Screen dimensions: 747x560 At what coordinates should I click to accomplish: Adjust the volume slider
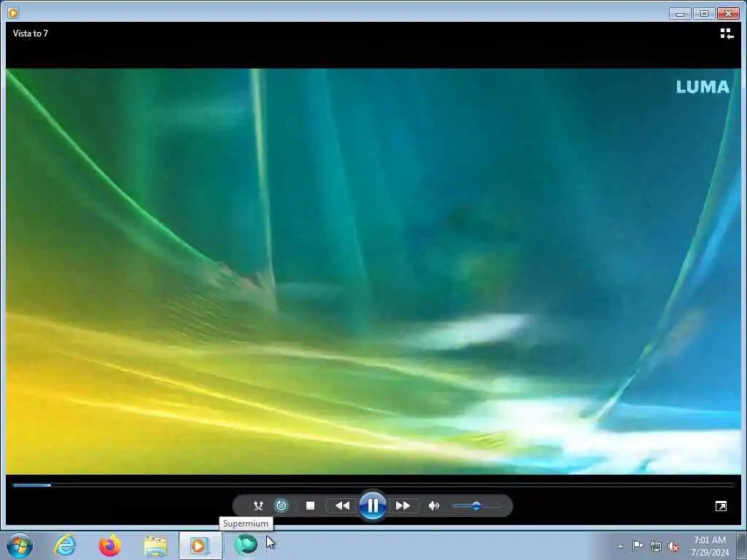click(x=476, y=506)
